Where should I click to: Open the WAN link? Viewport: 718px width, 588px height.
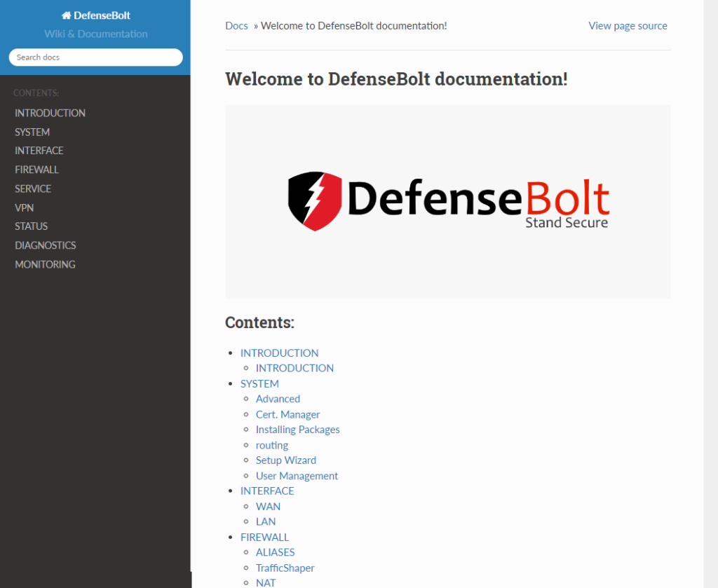[268, 506]
